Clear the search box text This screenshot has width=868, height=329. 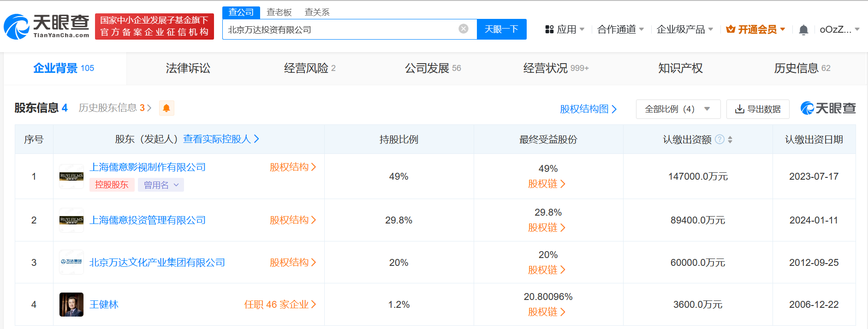coord(463,29)
